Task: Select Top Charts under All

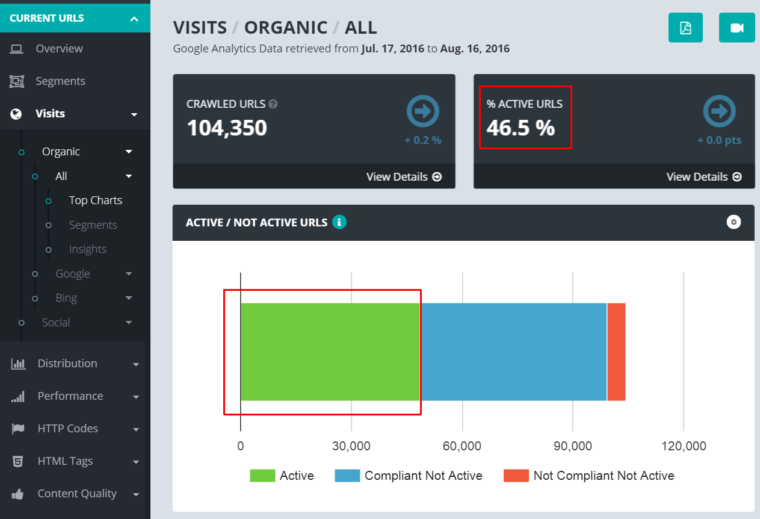Action: click(95, 200)
